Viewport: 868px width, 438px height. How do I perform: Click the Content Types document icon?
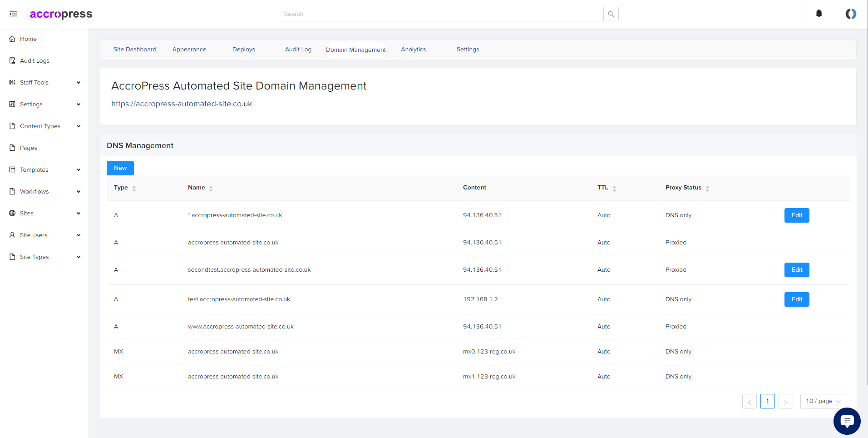pos(12,126)
